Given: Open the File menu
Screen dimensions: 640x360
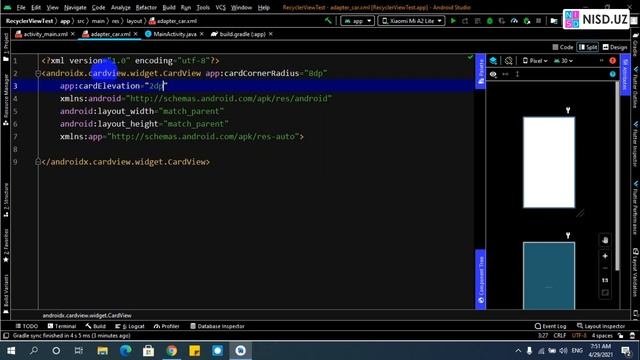Looking at the screenshot, I should pyautogui.click(x=21, y=7).
